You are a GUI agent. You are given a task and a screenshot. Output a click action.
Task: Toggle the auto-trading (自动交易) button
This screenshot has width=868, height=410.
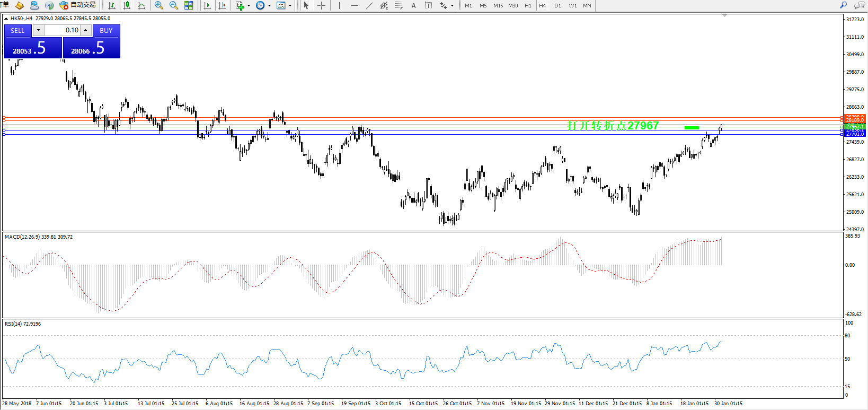(x=78, y=5)
